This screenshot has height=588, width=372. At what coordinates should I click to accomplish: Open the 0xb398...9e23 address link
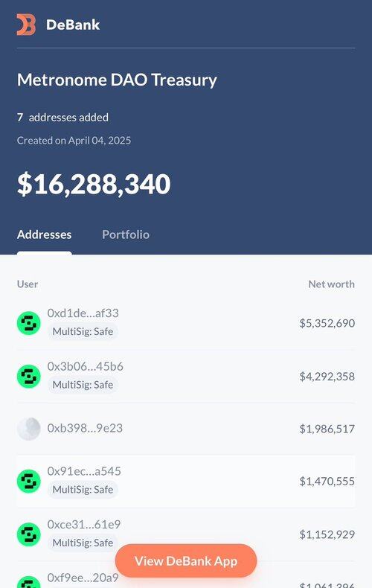[85, 428]
